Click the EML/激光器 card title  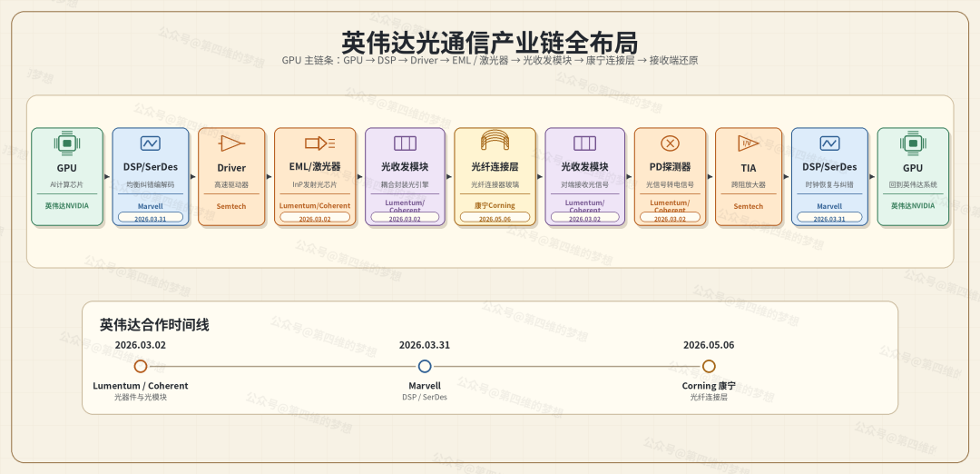click(x=315, y=166)
